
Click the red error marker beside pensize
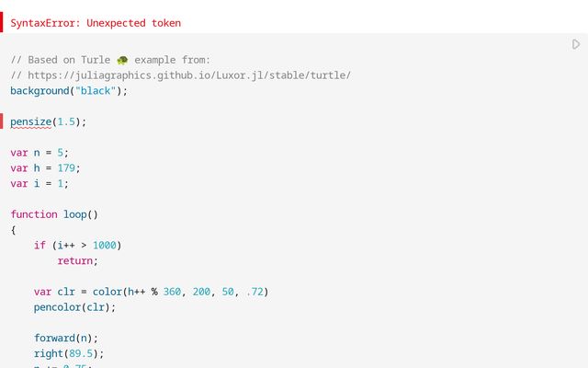tap(3, 121)
